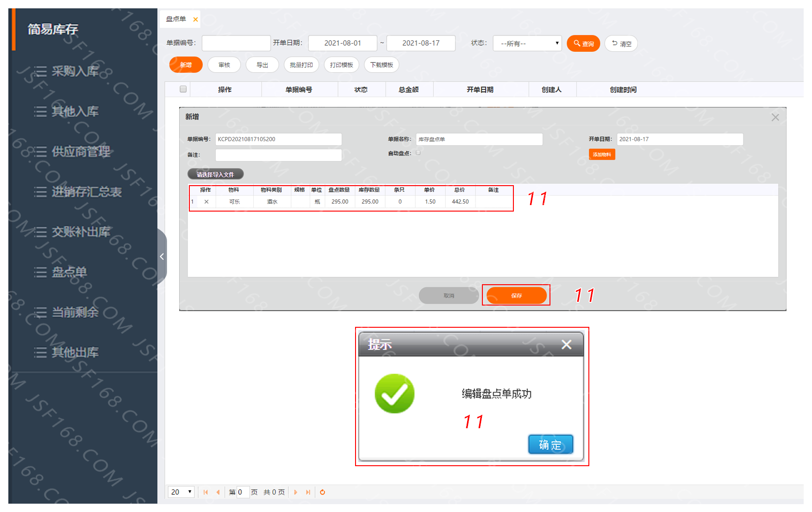Image resolution: width=812 pixels, height=512 pixels.
Task: Open 交账补出库 menu item
Action: (81, 232)
